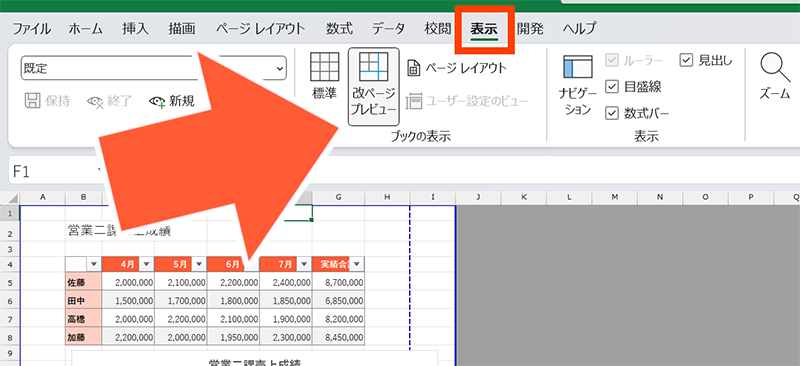Image resolution: width=800 pixels, height=366 pixels.
Task: Select the 校閲 tab
Action: pyautogui.click(x=438, y=29)
